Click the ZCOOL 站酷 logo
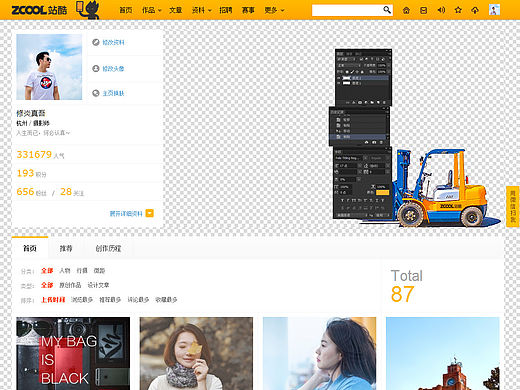The image size is (520, 390). [x=39, y=10]
